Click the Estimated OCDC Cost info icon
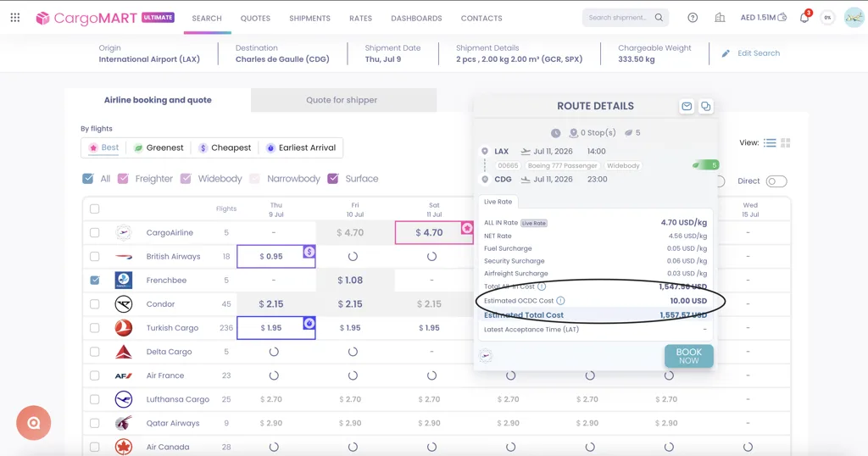This screenshot has height=456, width=868. (x=560, y=301)
